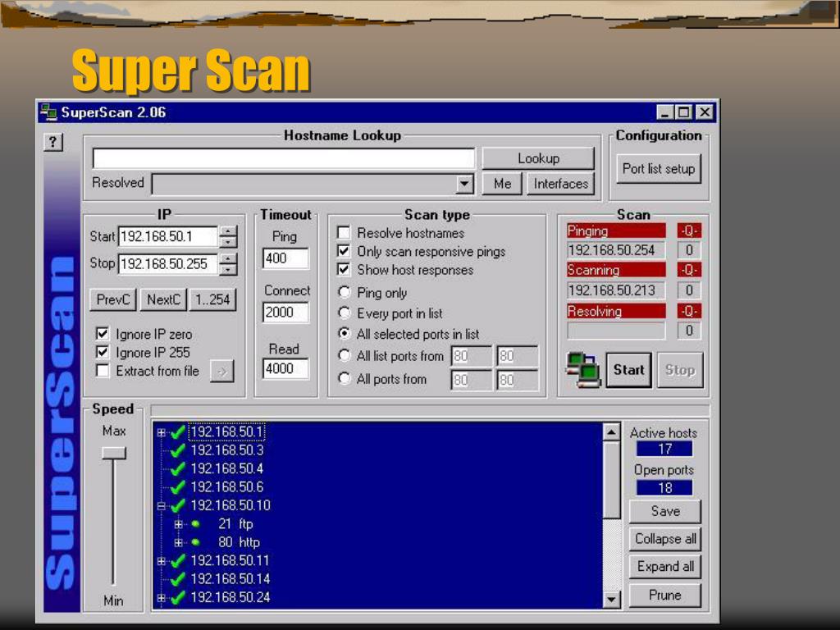Image resolution: width=840 pixels, height=630 pixels.
Task: Click the Ping timeout field
Action: [285, 258]
